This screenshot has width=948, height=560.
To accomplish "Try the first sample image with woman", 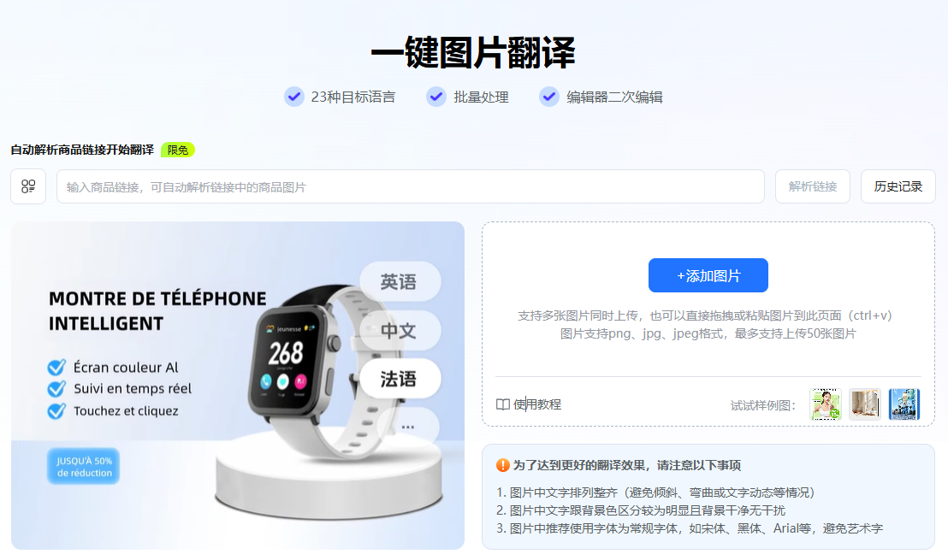I will (826, 404).
